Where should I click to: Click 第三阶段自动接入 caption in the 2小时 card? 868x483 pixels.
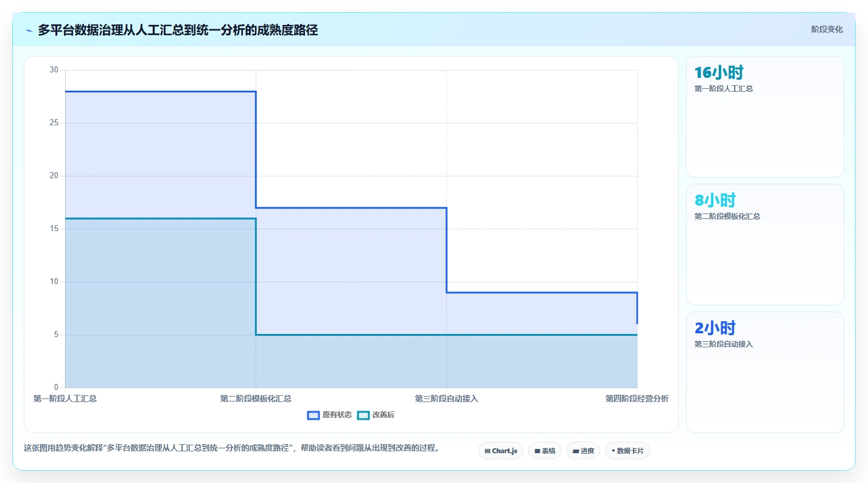coord(724,344)
